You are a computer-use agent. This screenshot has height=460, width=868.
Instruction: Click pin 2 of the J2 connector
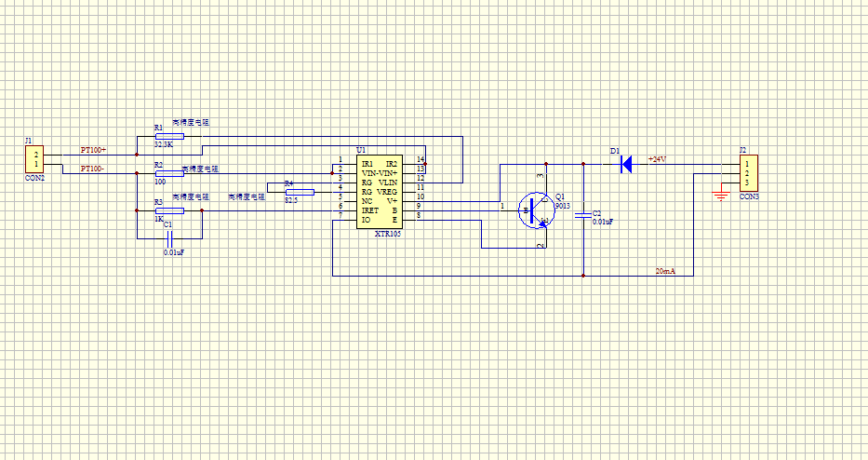pos(746,173)
